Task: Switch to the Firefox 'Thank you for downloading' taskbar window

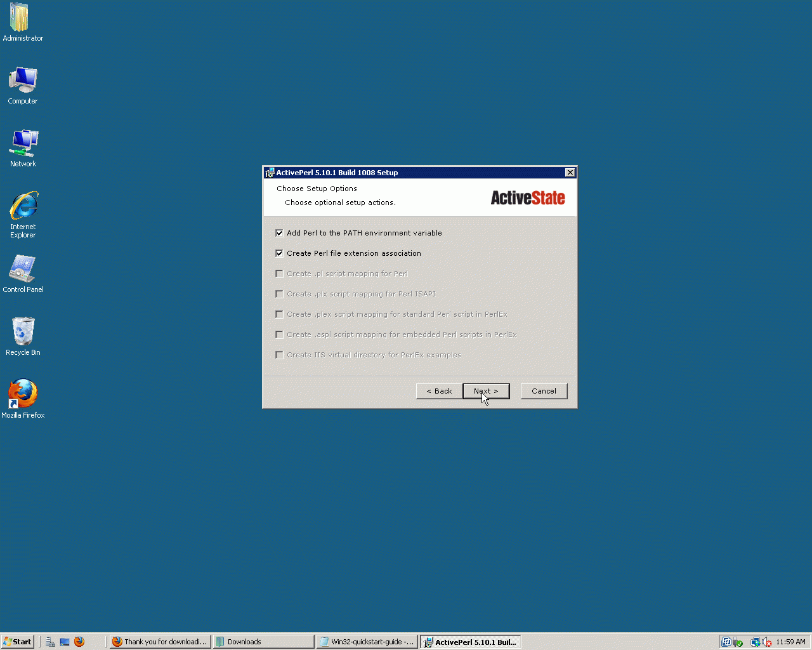Action: (160, 642)
